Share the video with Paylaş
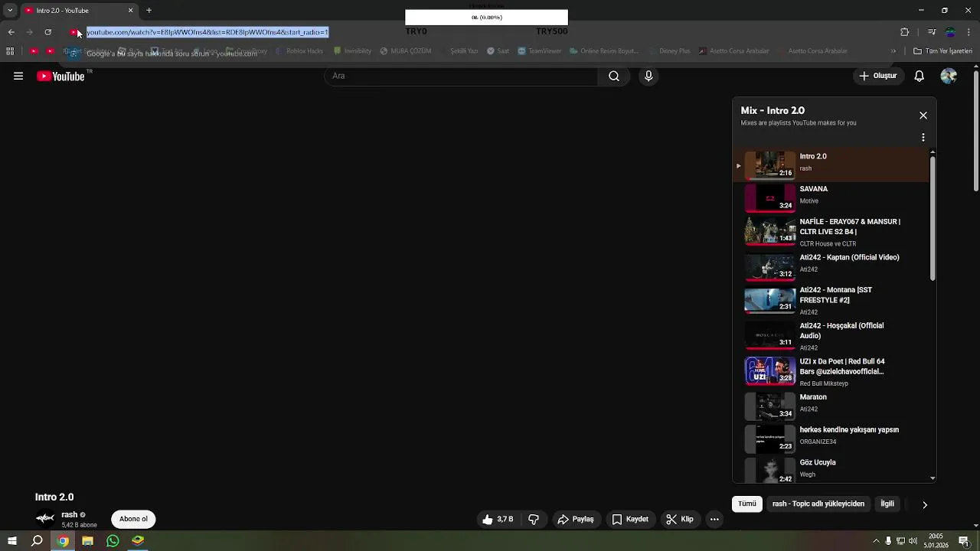The width and height of the screenshot is (980, 551). click(x=576, y=519)
